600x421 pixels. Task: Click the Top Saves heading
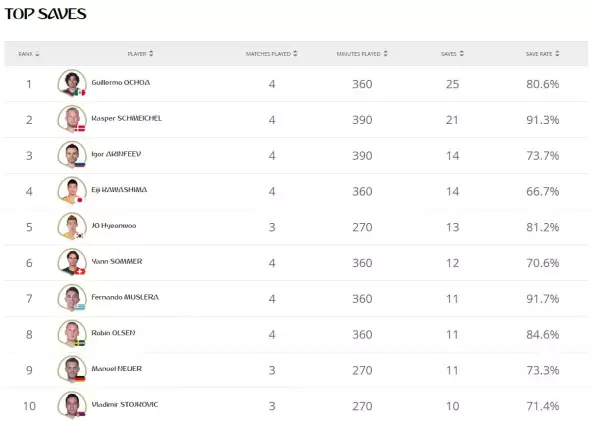(46, 14)
